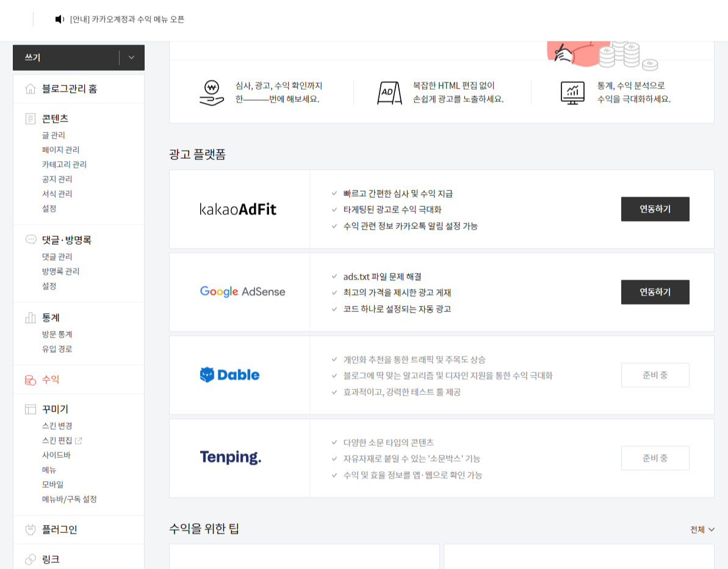Click the 광고 플랫폼 heading
The image size is (728, 569).
tap(197, 154)
